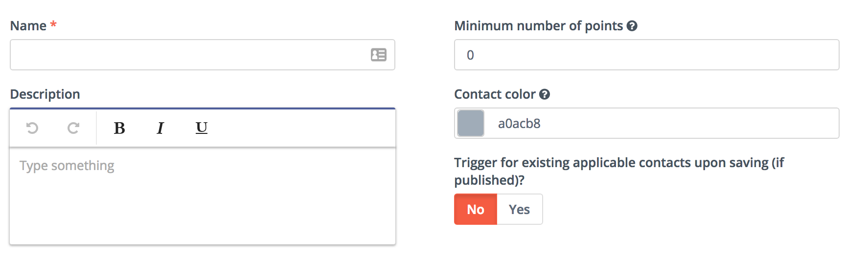Toggle underline formatting in the editor

[x=202, y=128]
